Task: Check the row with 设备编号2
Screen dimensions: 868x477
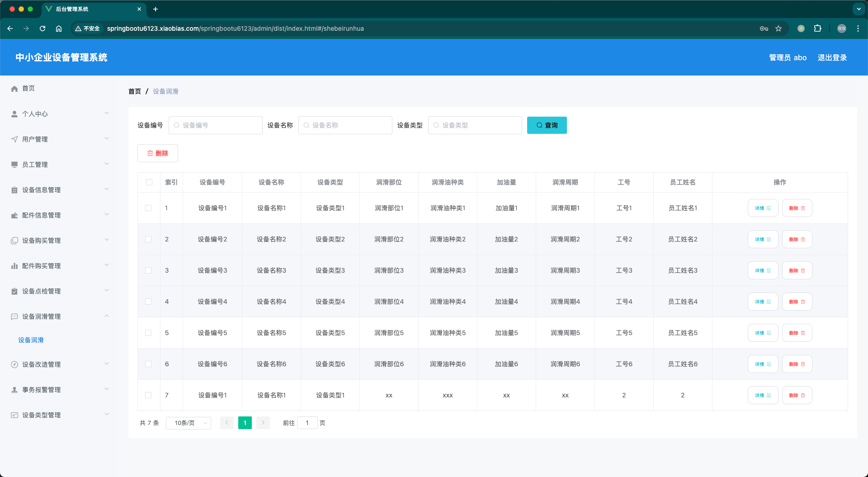Action: [x=148, y=239]
